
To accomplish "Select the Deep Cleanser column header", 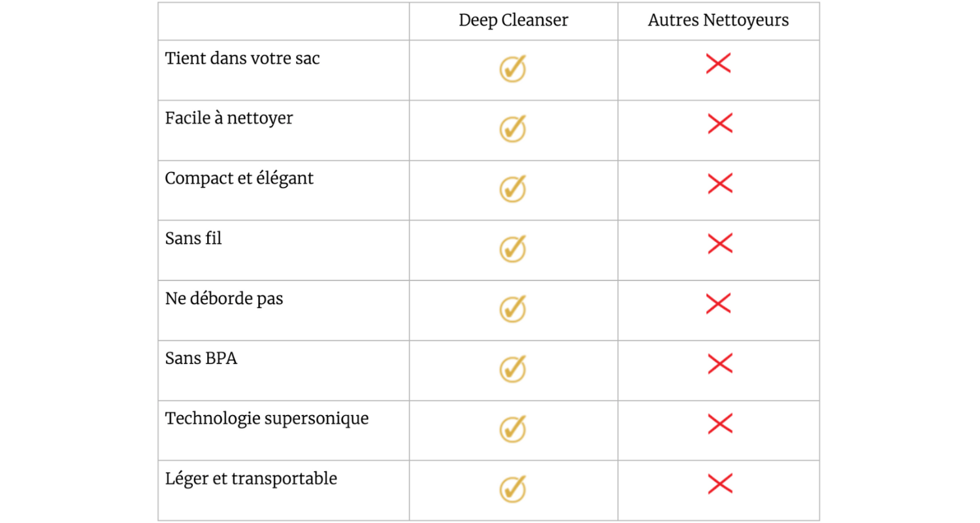I will 514,20.
